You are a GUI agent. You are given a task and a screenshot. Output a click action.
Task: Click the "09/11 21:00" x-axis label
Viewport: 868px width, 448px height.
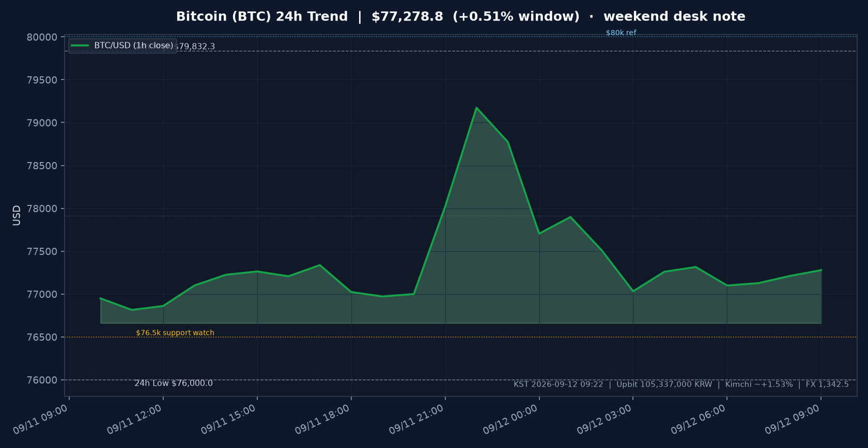416,419
